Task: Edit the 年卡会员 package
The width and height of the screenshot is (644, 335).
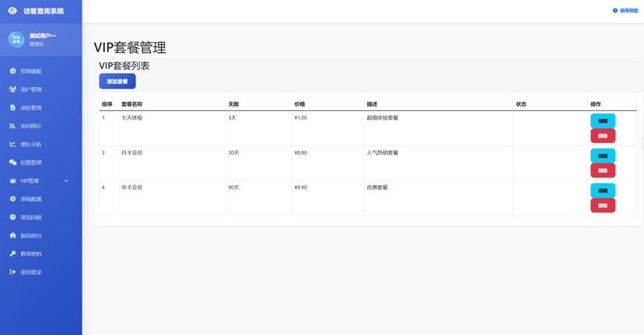Action: 603,190
